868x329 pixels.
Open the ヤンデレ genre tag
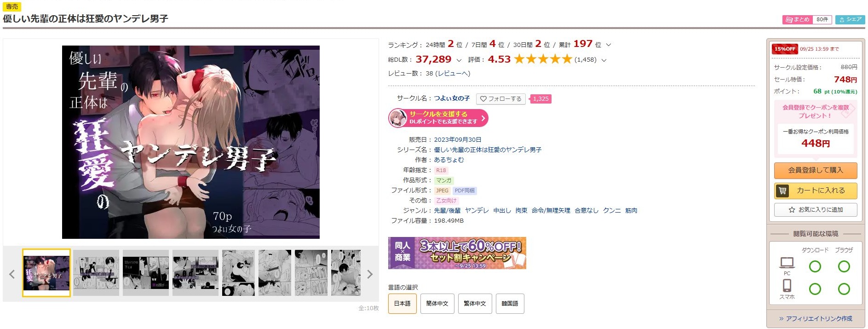pyautogui.click(x=477, y=211)
